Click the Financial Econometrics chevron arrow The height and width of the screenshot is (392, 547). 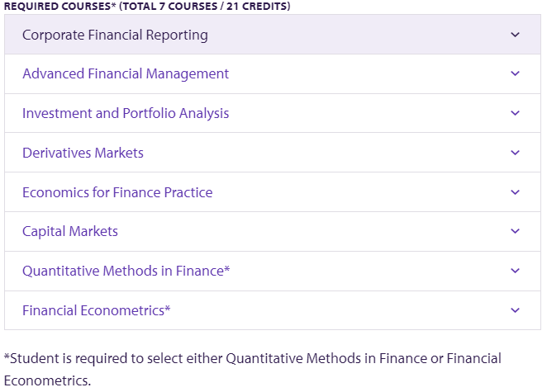point(515,310)
